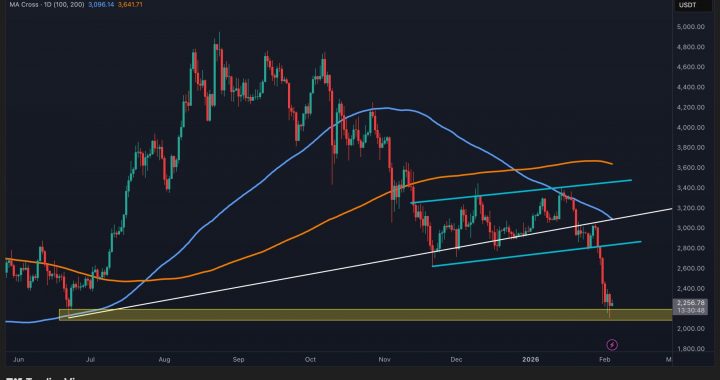The width and height of the screenshot is (720, 380).
Task: Click the 2,800.00 price axis label
Action: coord(691,248)
